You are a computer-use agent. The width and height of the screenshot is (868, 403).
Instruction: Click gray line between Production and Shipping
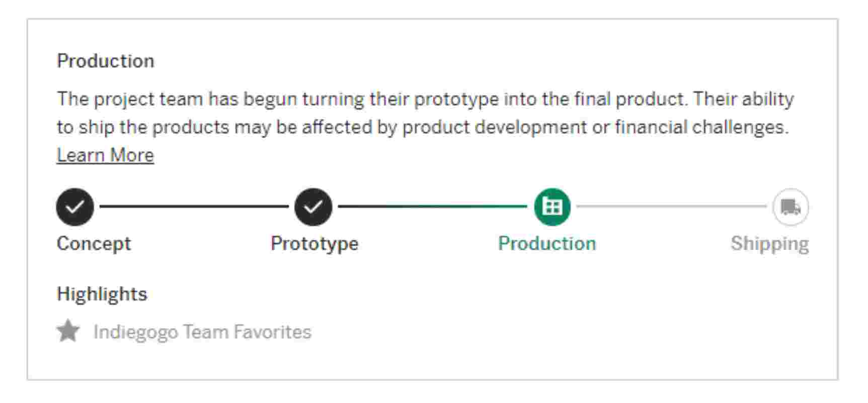671,207
